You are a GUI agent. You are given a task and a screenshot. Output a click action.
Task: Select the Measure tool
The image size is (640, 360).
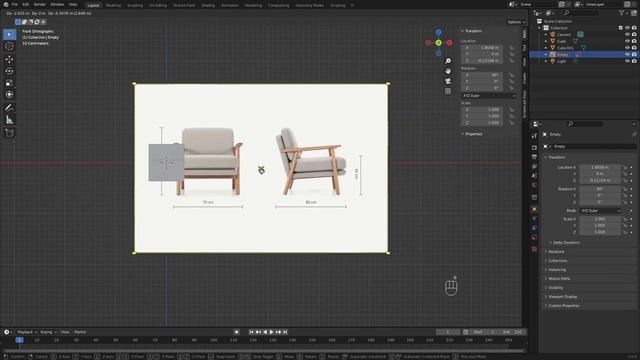click(x=9, y=120)
